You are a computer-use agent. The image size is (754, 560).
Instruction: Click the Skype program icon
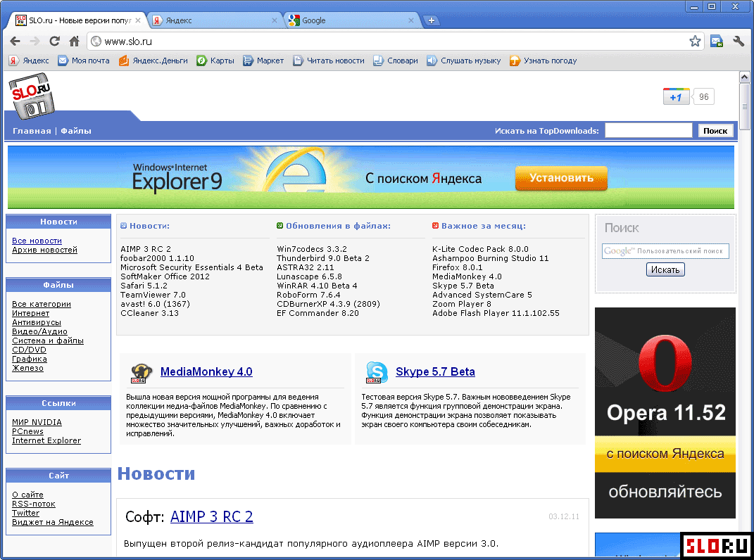[377, 373]
